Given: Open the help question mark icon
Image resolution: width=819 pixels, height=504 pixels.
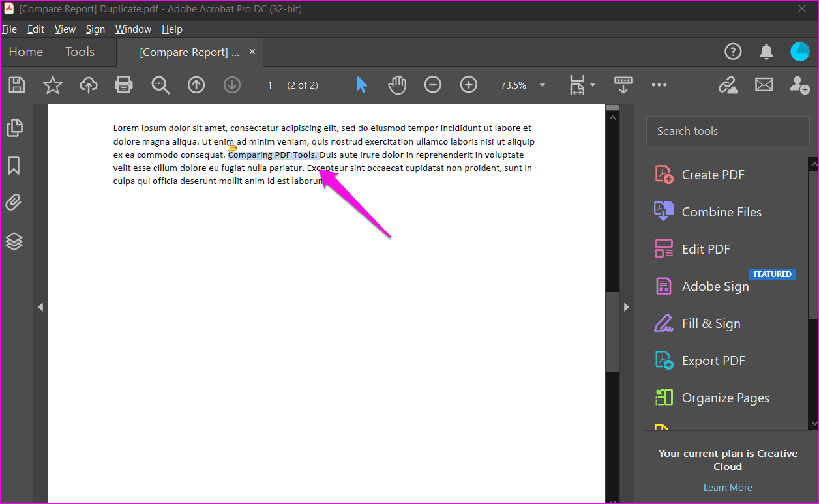Looking at the screenshot, I should (733, 52).
